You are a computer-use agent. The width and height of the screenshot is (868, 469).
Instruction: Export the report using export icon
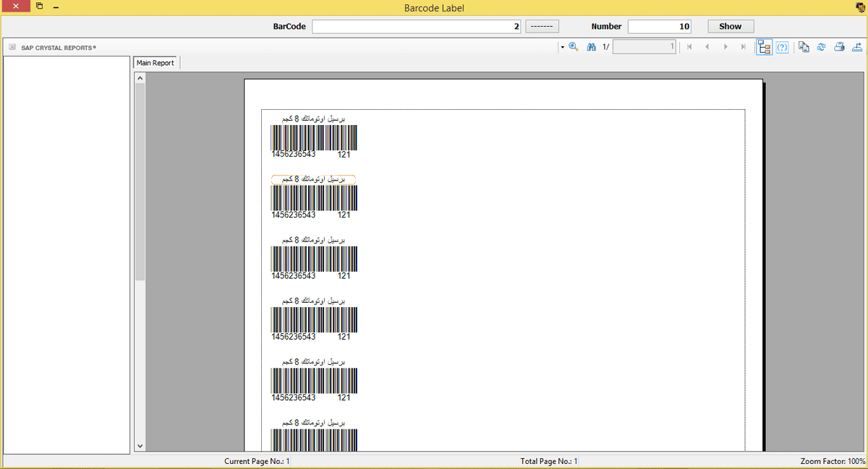click(857, 47)
